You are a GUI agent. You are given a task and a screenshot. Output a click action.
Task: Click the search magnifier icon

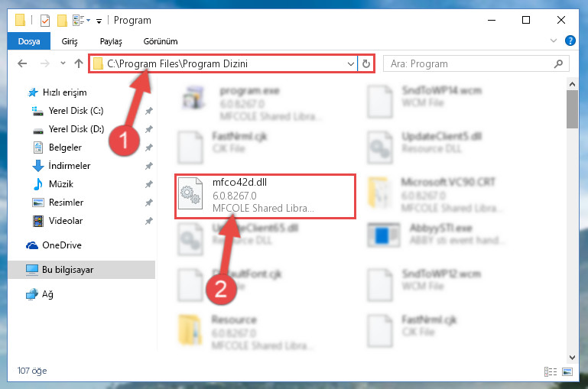(x=558, y=63)
